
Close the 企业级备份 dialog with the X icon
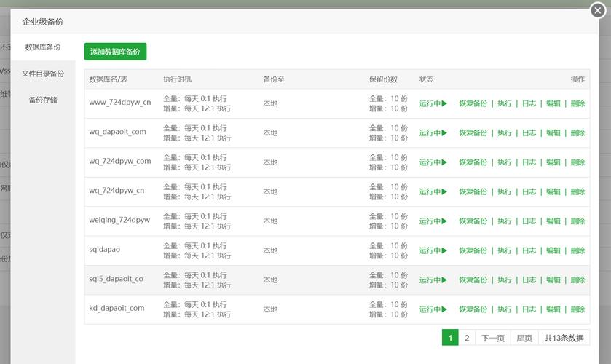pos(596,11)
